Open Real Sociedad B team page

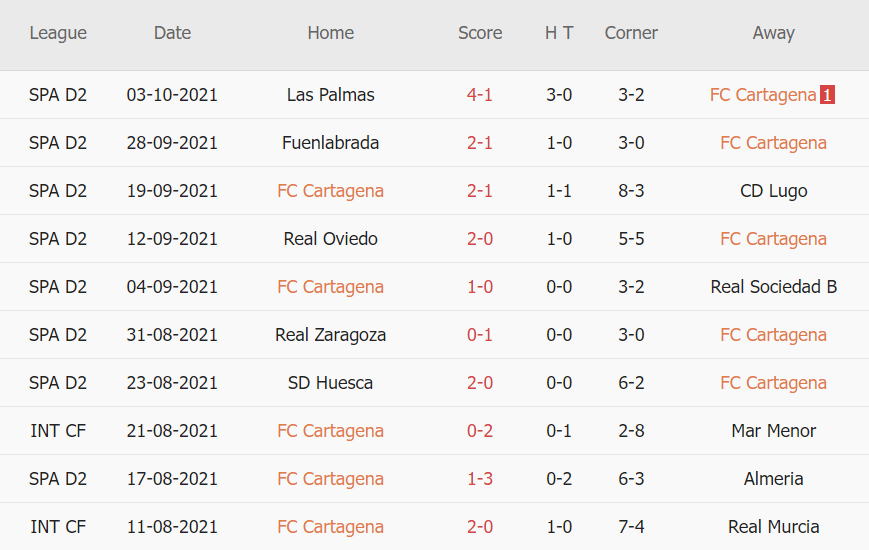pyautogui.click(x=773, y=287)
